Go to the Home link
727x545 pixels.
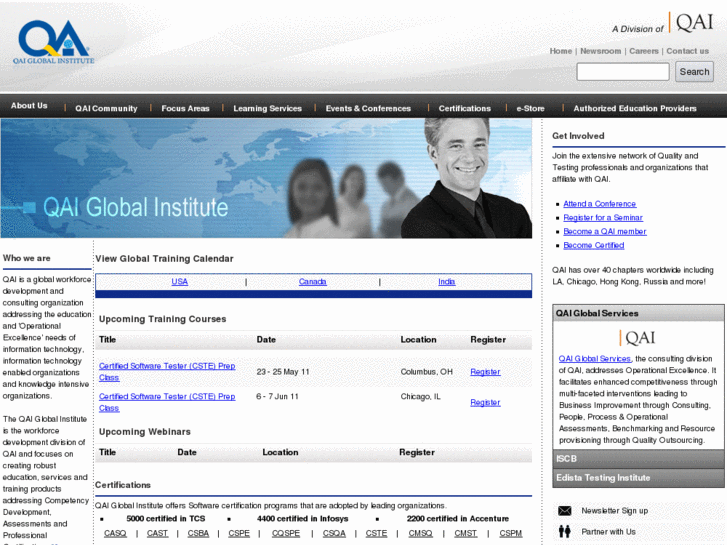point(561,51)
